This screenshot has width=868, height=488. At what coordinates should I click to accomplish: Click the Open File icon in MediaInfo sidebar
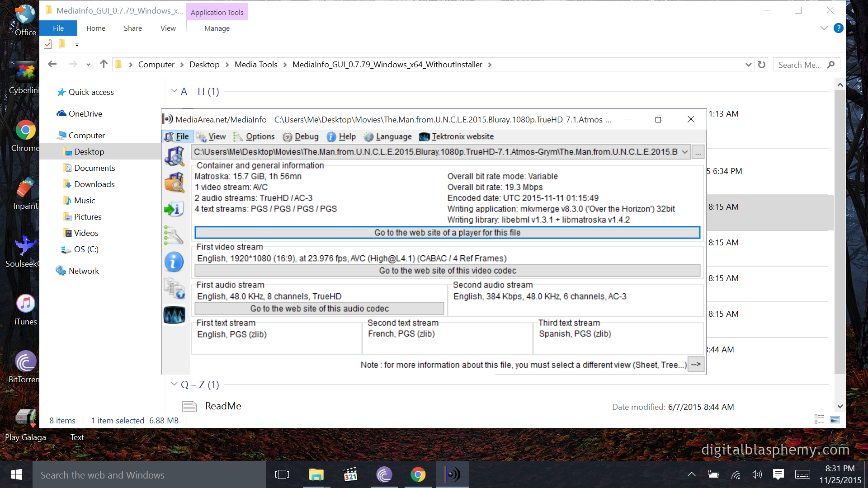click(x=174, y=156)
